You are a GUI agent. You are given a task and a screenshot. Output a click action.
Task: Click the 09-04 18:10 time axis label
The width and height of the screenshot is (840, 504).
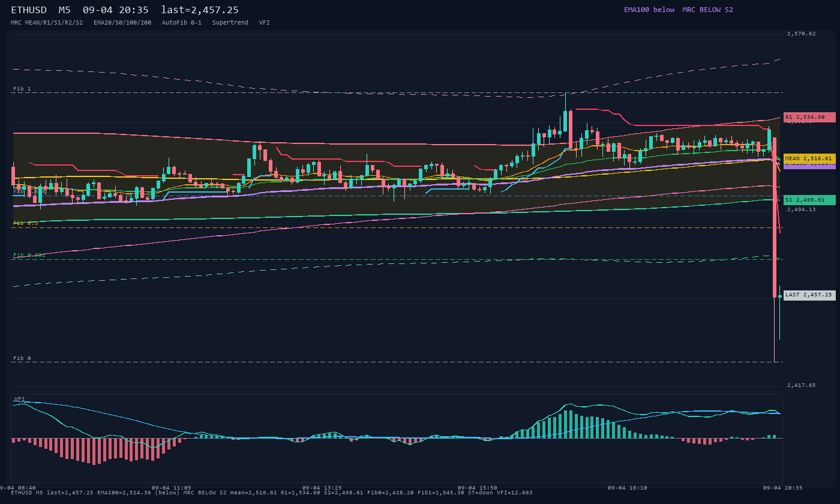(628, 488)
